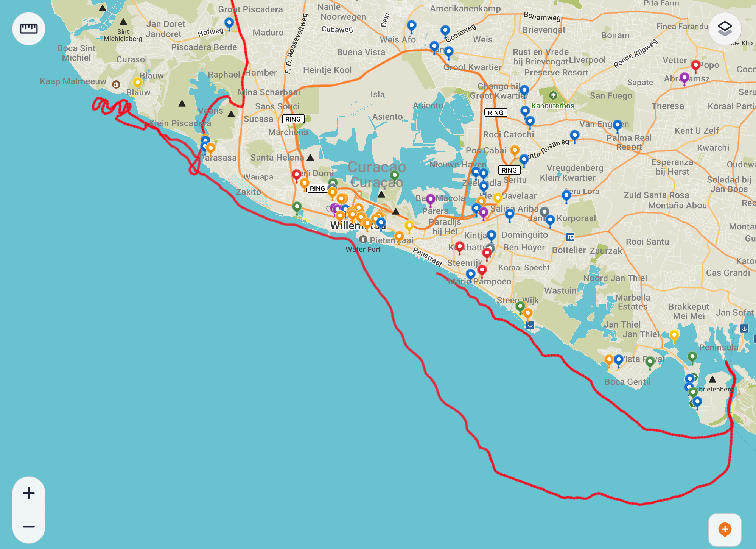Click the purple pin at Abrahamsz
Screen dimensions: 756x549
coord(684,78)
